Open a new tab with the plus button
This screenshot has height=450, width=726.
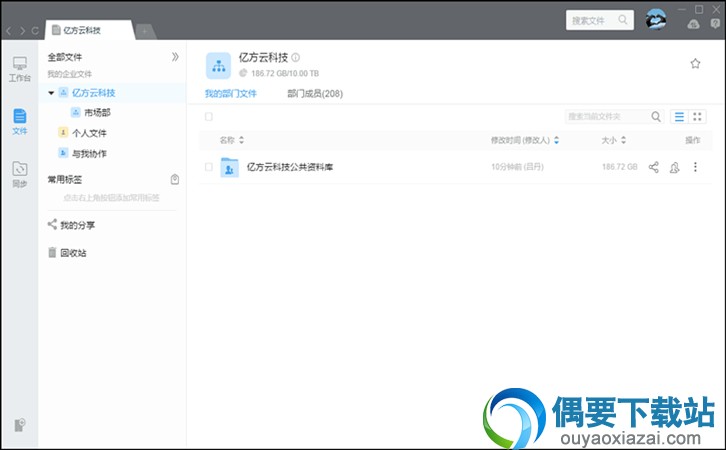(x=145, y=31)
